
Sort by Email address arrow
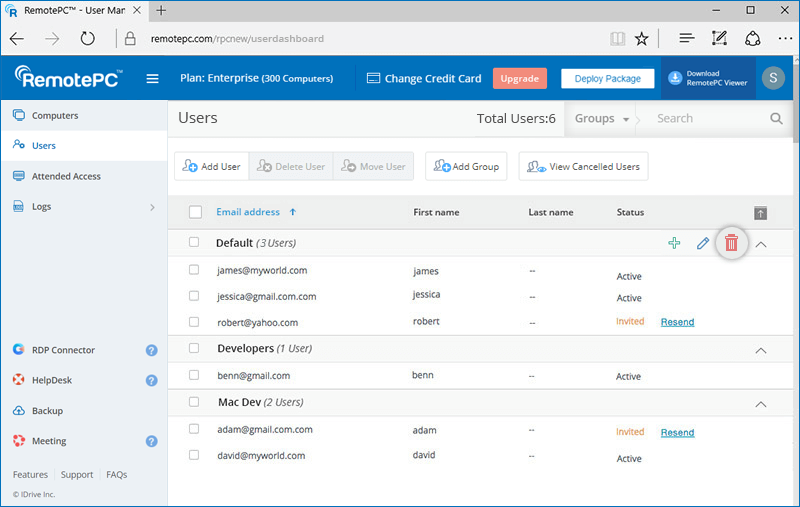[x=293, y=212]
